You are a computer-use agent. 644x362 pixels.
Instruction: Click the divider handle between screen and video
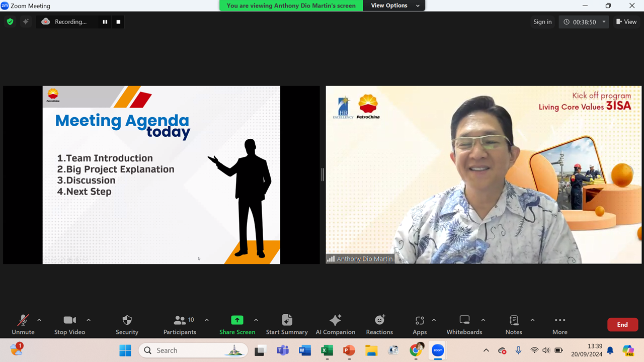click(x=323, y=174)
